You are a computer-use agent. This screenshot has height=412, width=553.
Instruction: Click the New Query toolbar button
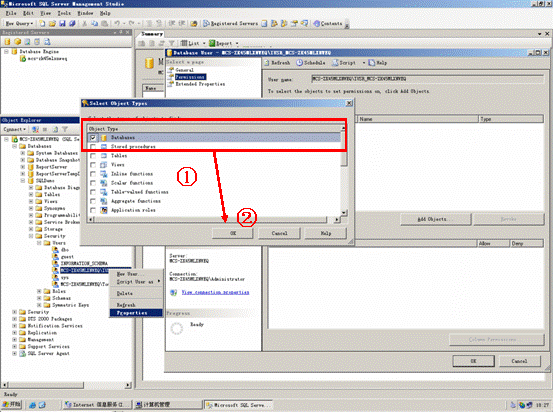[x=19, y=24]
